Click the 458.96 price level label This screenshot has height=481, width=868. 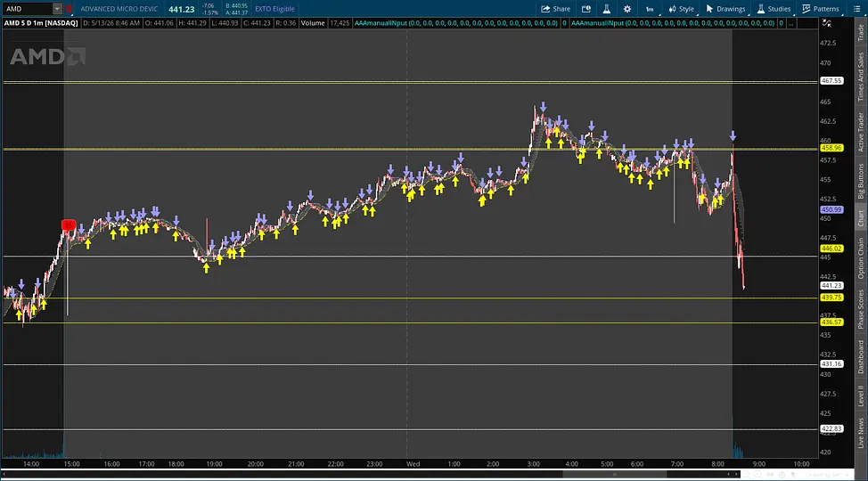coord(831,148)
